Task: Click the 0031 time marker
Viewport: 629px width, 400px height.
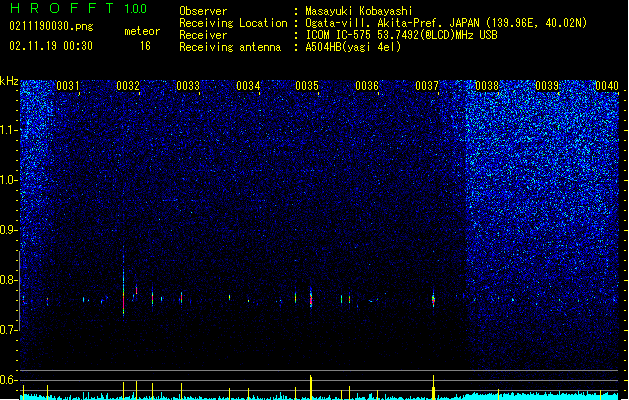Action: tap(67, 86)
